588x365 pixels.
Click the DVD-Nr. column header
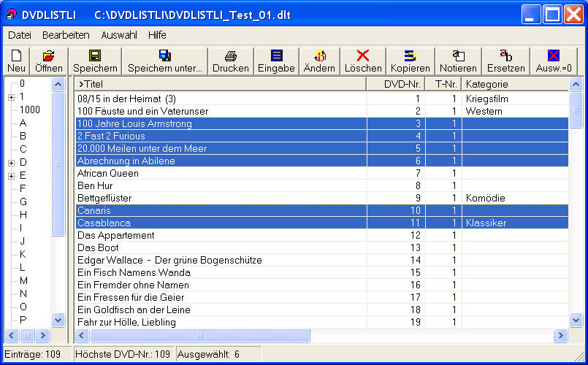tap(395, 84)
